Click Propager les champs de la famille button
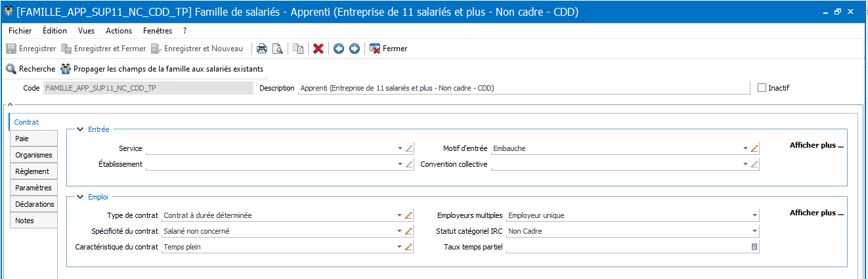This screenshot has height=279, width=868. 162,68
